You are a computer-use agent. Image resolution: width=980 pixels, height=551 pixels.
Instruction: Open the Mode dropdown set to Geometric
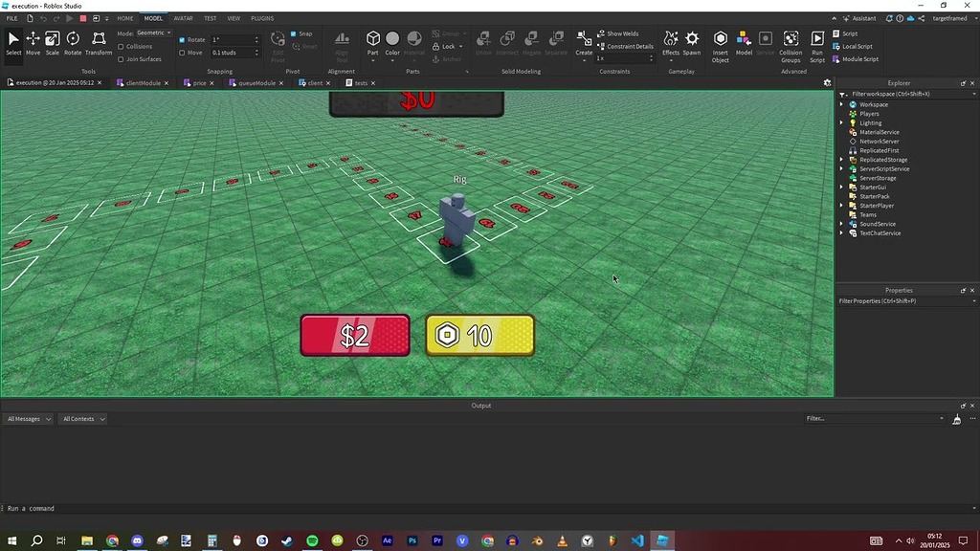[152, 33]
